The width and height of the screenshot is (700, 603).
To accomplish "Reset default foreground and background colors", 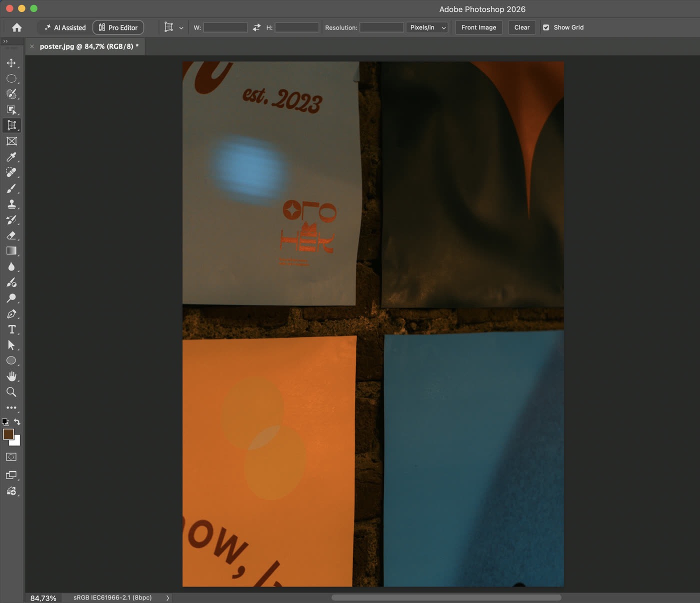I will (5, 422).
